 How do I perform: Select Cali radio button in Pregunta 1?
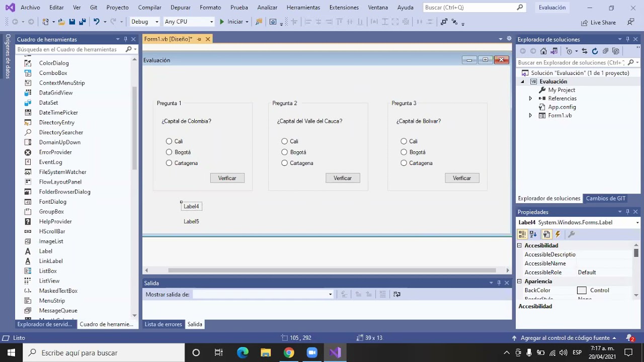point(169,141)
